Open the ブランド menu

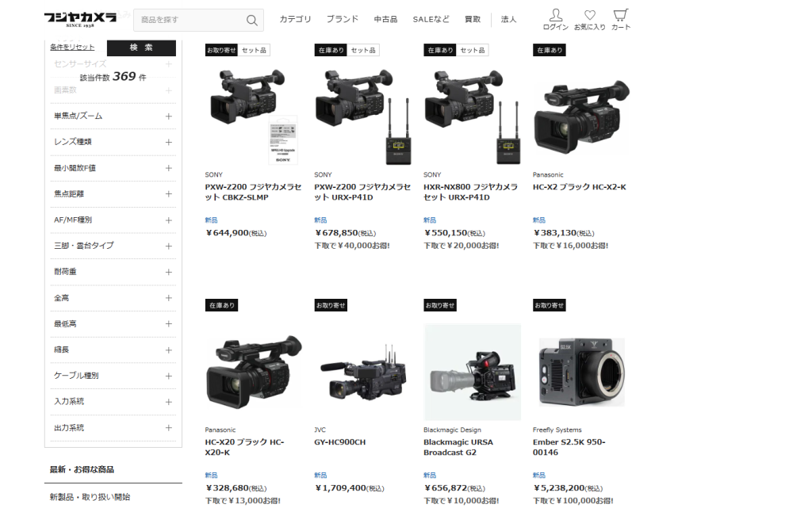[343, 19]
